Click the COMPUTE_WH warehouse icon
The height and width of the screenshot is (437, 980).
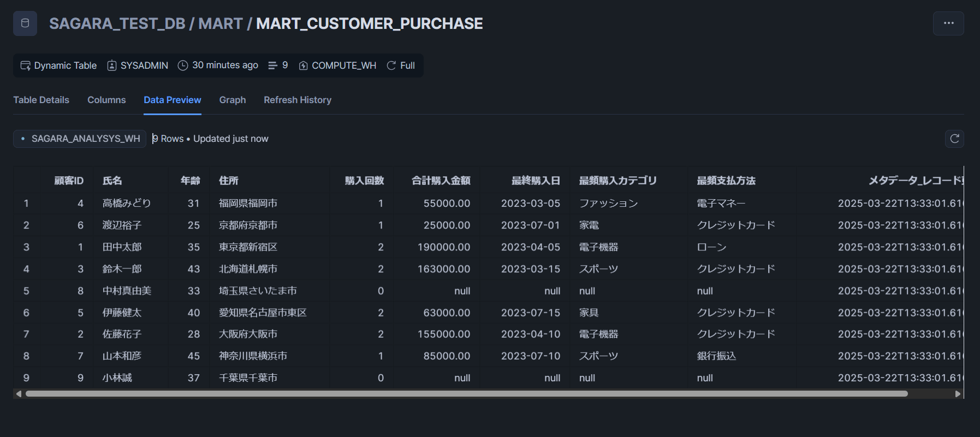304,65
